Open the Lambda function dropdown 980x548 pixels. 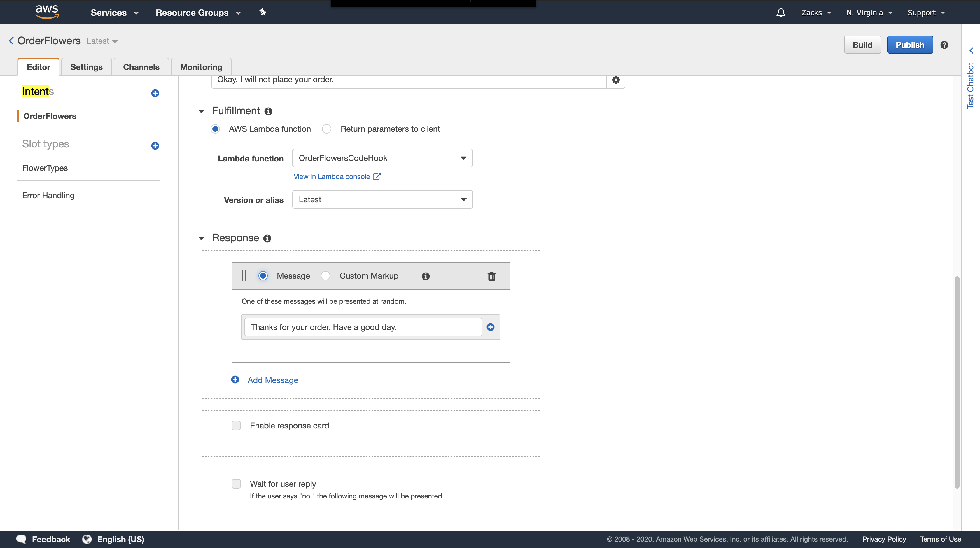click(382, 158)
